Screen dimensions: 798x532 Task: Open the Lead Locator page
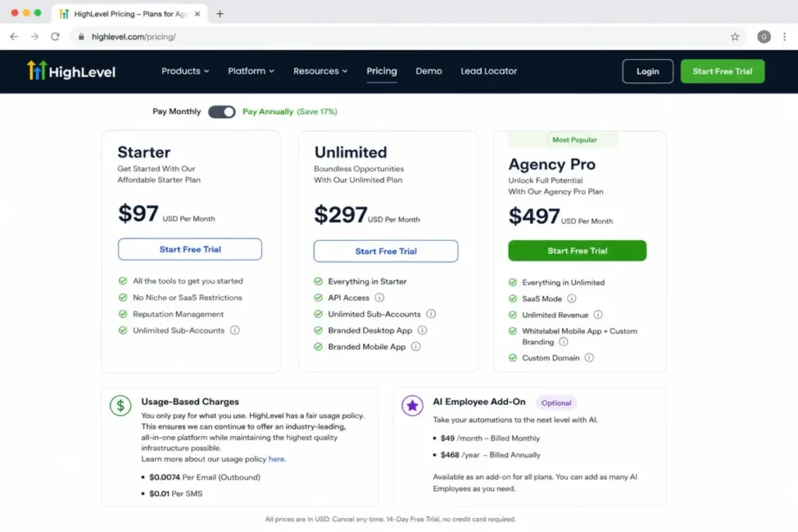[x=489, y=71]
